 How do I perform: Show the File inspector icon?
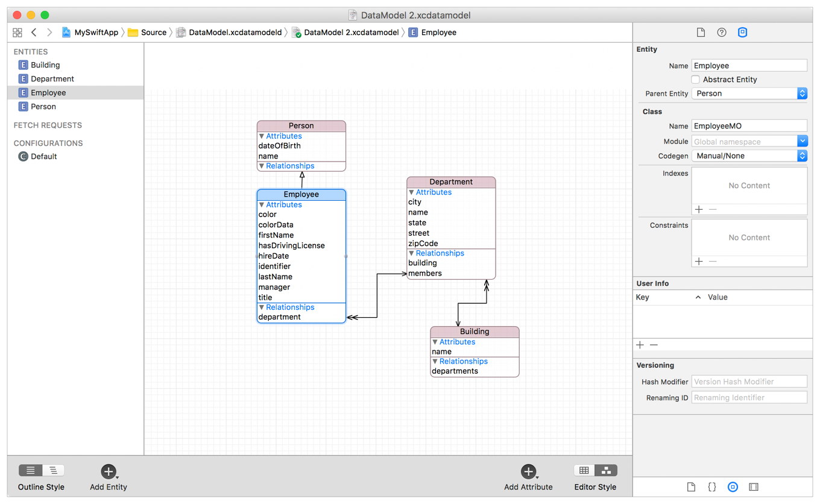701,33
